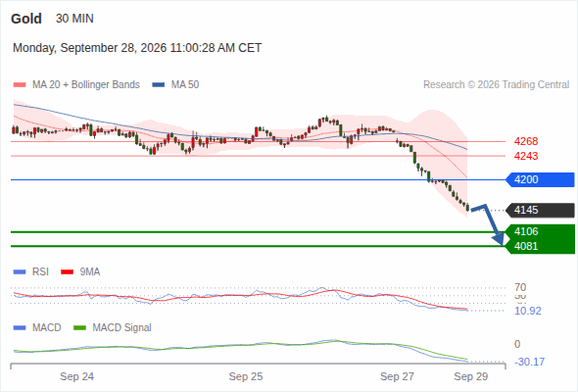Click the Sep 27 date axis label
Viewport: 578px width, 392px height.
pyautogui.click(x=397, y=376)
